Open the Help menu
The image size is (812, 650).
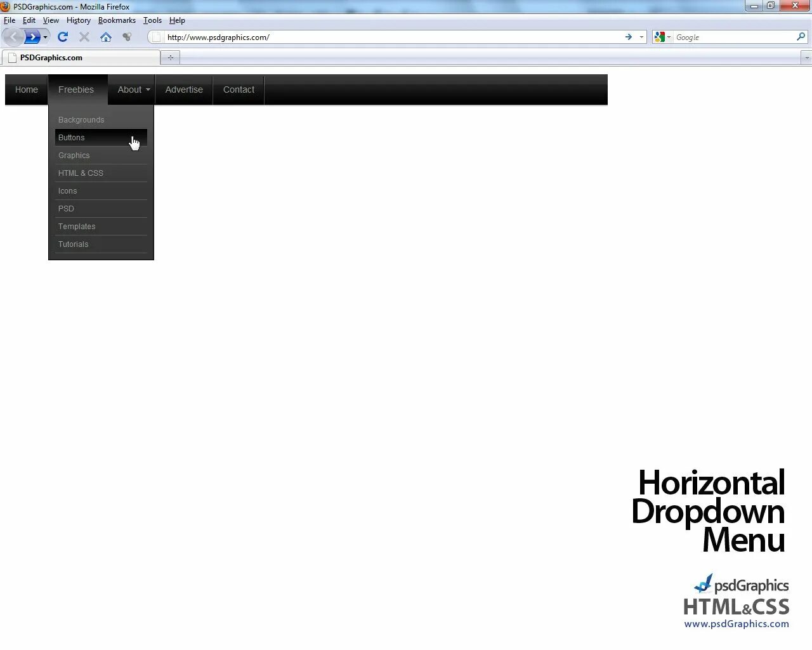[177, 20]
